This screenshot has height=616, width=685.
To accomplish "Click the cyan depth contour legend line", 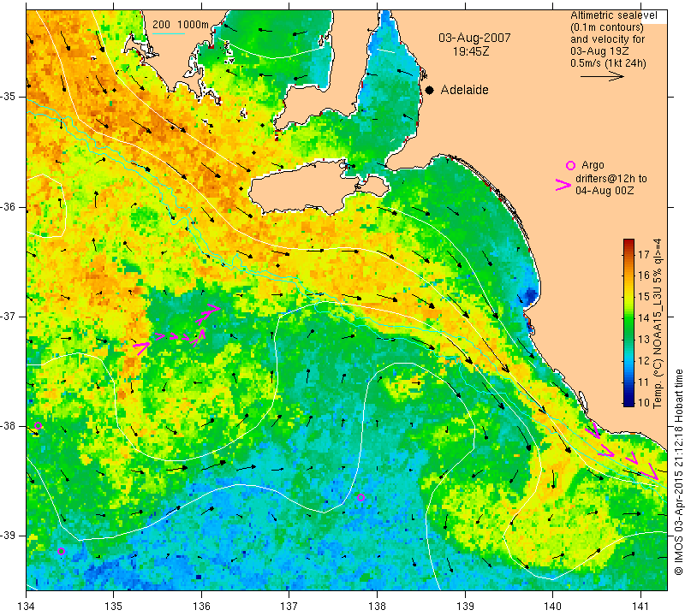I will 169,33.
